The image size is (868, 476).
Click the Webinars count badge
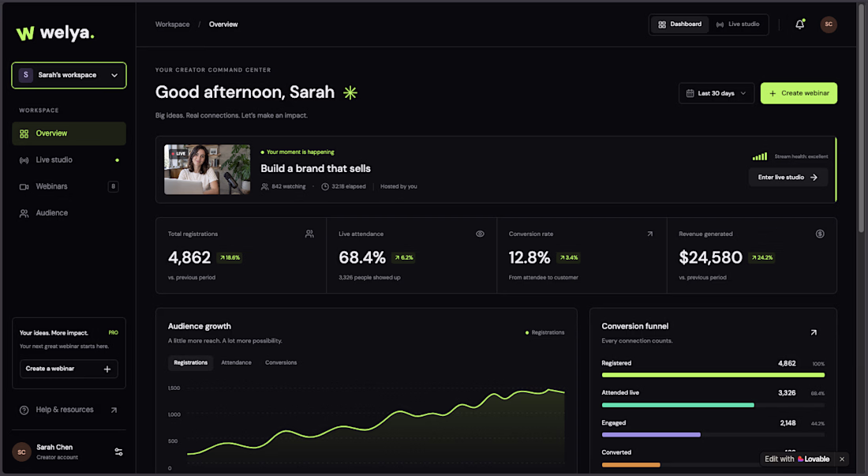pos(113,186)
